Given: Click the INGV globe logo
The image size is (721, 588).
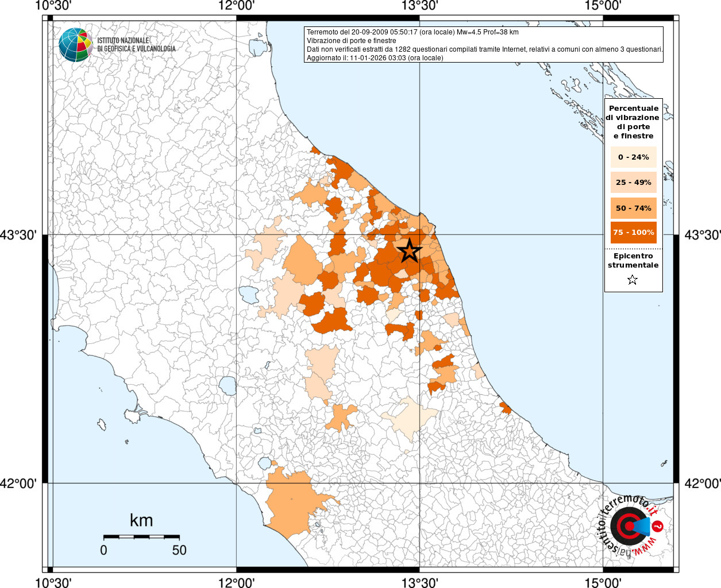Looking at the screenshot, I should pyautogui.click(x=75, y=45).
